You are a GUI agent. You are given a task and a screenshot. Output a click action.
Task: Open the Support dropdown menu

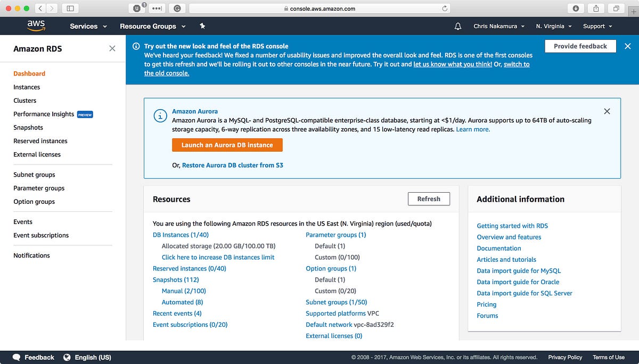point(597,26)
